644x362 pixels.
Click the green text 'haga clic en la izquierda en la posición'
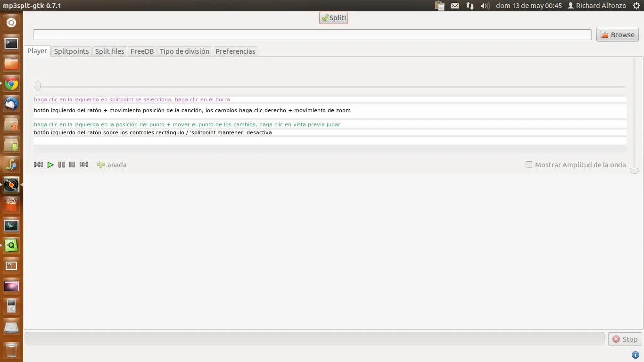coord(187,124)
